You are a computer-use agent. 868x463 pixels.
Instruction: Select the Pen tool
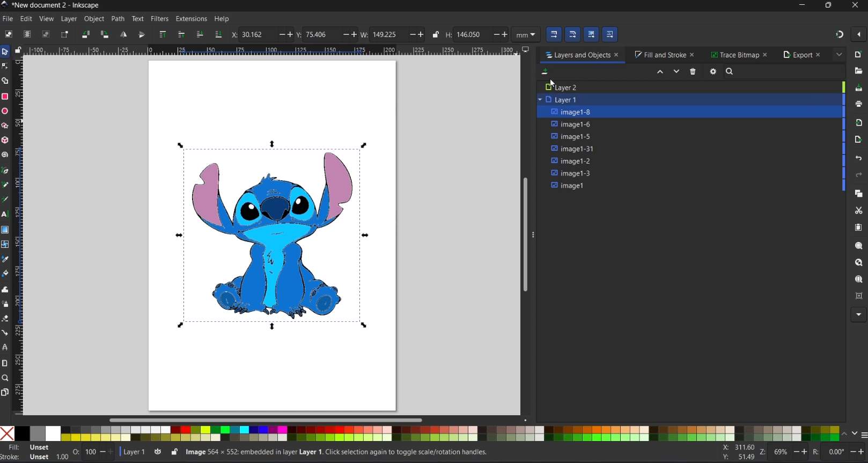point(5,171)
